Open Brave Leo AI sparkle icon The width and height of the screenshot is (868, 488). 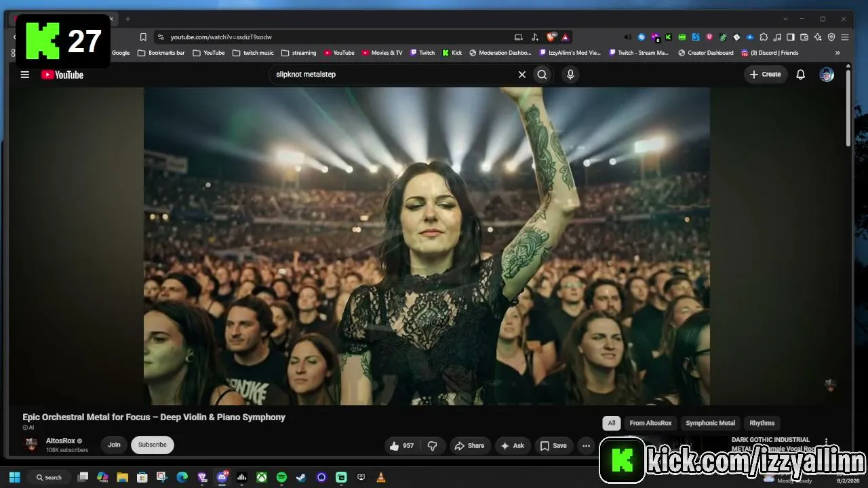click(x=818, y=37)
